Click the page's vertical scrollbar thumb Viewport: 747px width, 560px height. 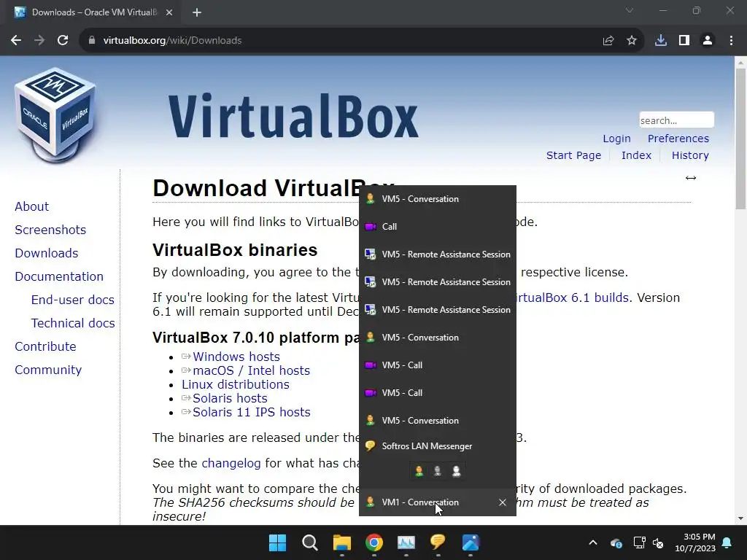[x=740, y=138]
